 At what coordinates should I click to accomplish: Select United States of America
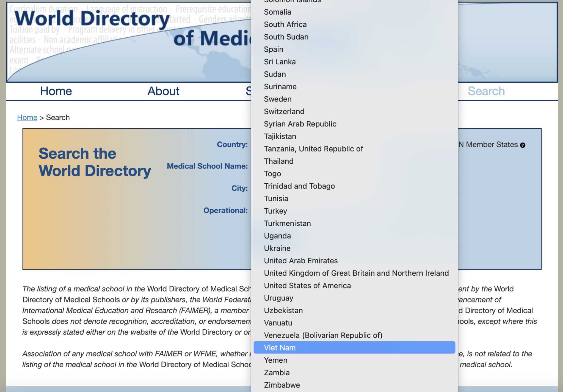354,286
